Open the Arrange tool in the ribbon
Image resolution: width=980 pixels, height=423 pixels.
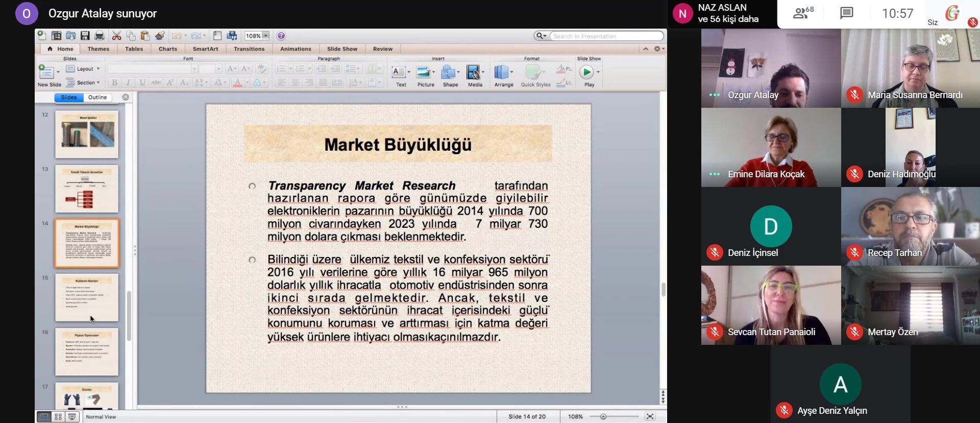504,76
